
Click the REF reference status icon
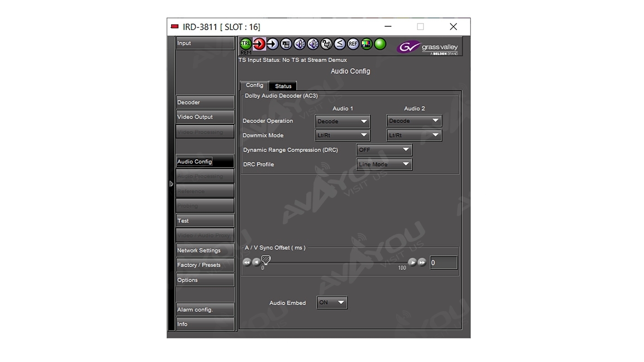(x=353, y=44)
